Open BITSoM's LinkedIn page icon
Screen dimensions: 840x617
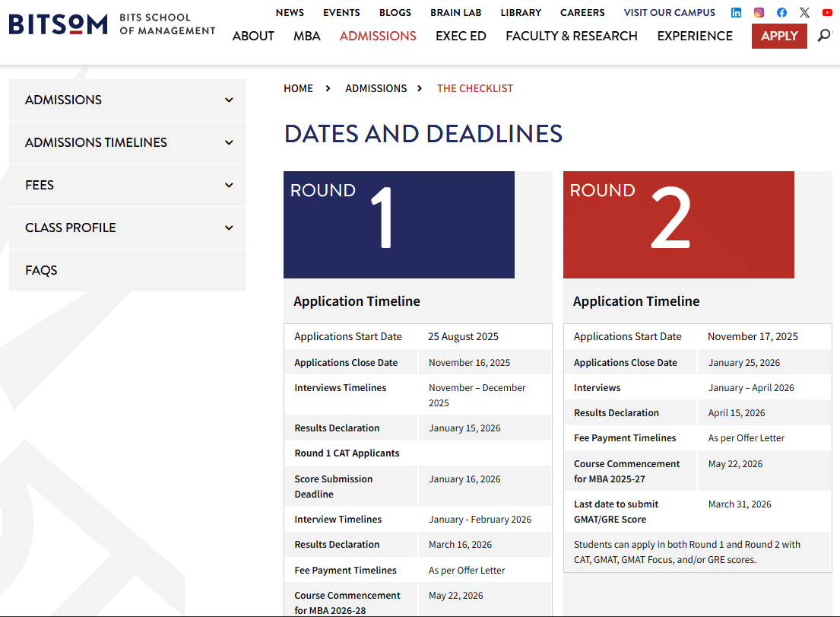(736, 12)
